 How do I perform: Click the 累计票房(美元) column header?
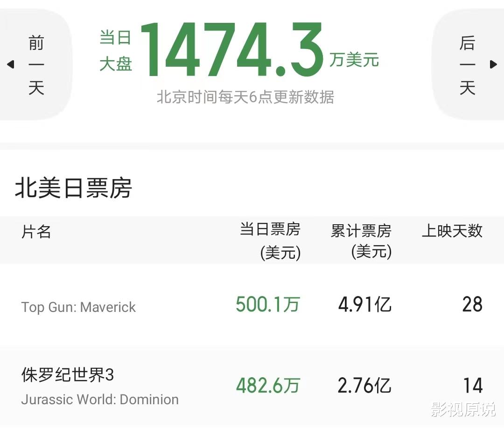pyautogui.click(x=361, y=241)
